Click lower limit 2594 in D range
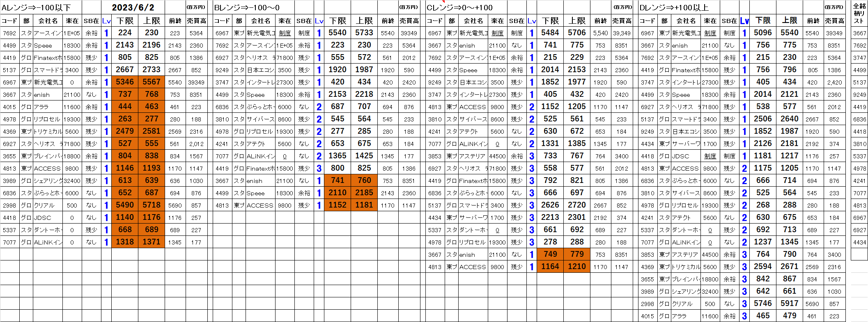 click(763, 267)
